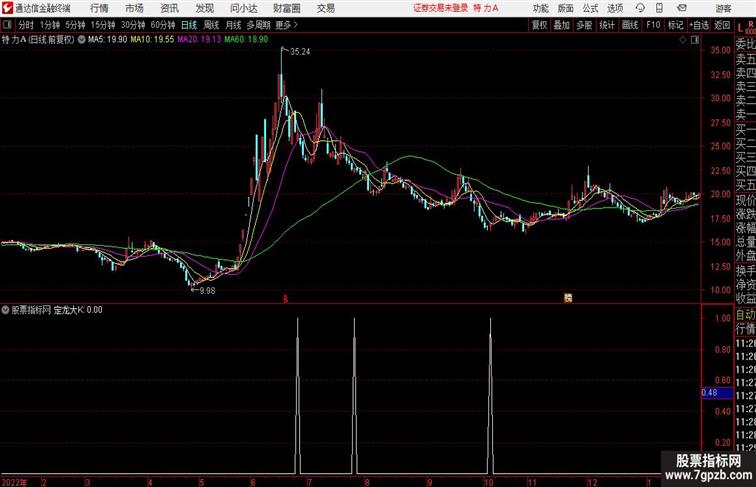Click the 返回 back button

coord(722,25)
